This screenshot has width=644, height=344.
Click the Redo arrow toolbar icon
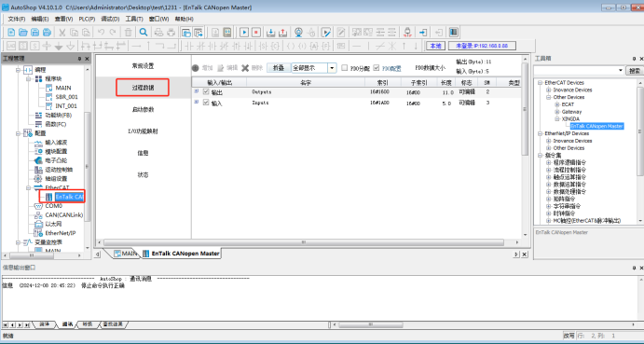point(113,32)
